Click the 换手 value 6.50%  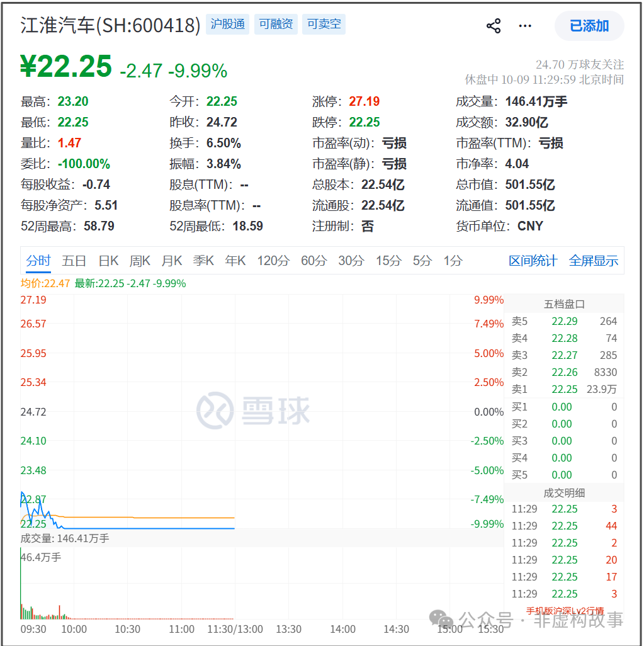(223, 143)
